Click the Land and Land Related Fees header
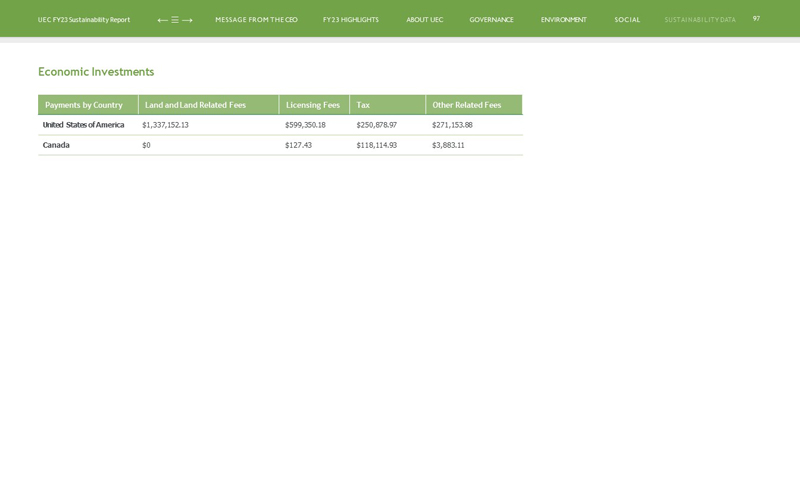The height and width of the screenshot is (486, 800). click(x=195, y=105)
